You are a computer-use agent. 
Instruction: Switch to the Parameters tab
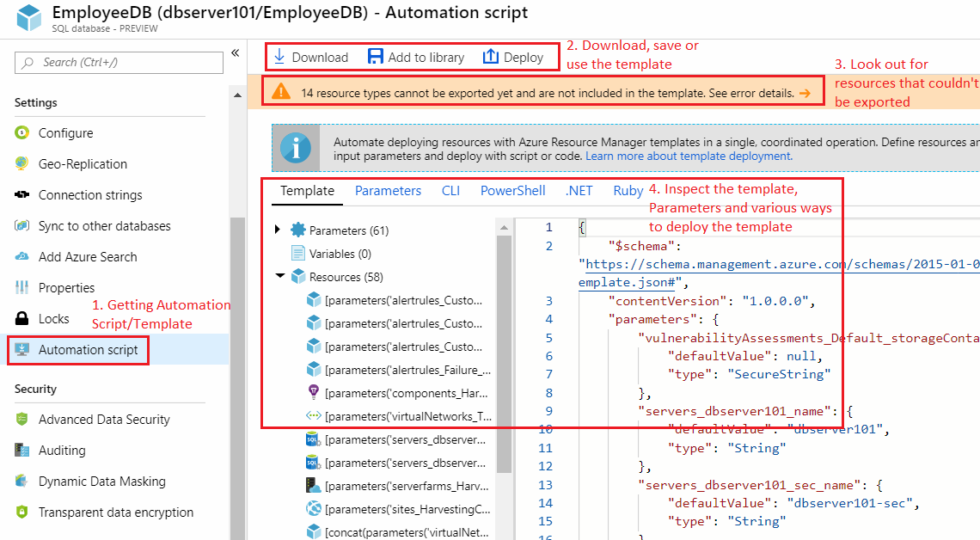[x=388, y=191]
